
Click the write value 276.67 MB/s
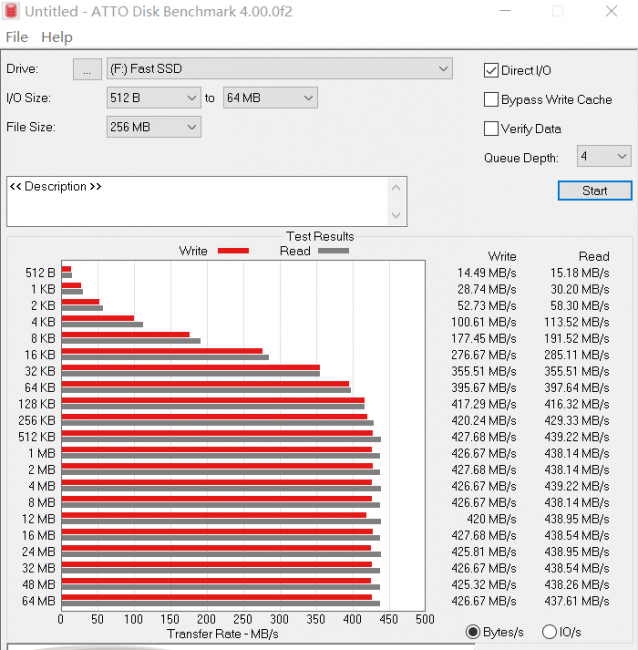(484, 355)
